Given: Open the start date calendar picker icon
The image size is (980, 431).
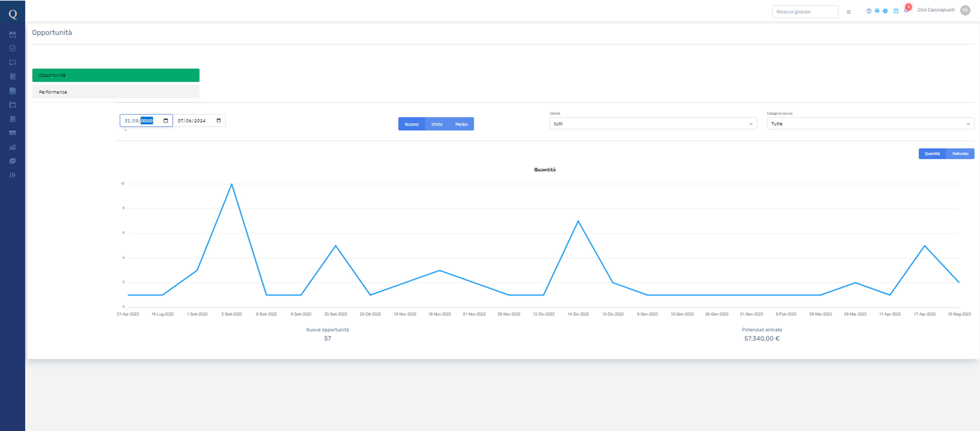Looking at the screenshot, I should 165,121.
